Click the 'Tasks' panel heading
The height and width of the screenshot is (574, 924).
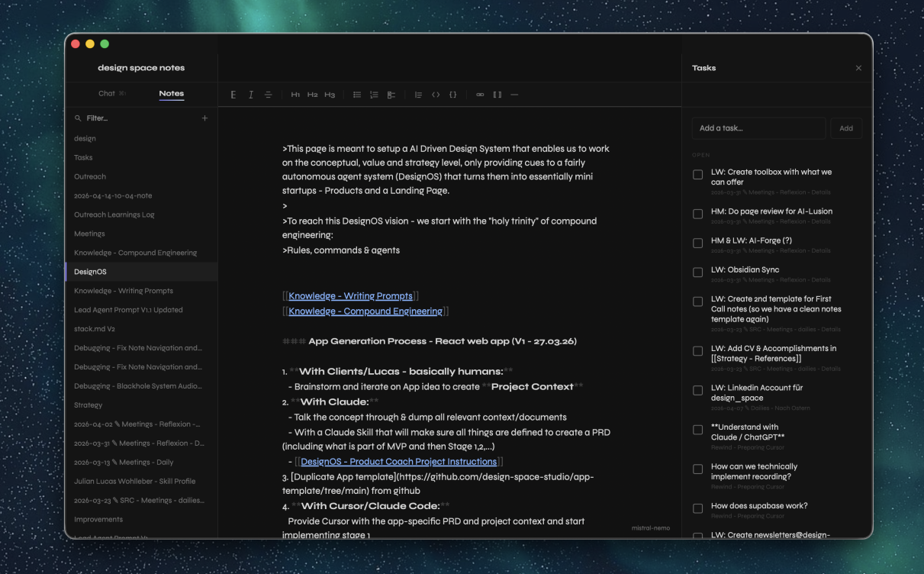point(703,68)
